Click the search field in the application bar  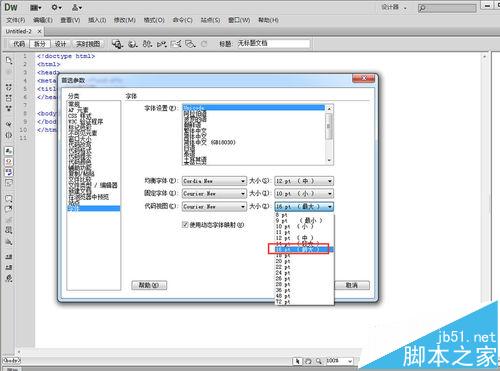pos(447,7)
